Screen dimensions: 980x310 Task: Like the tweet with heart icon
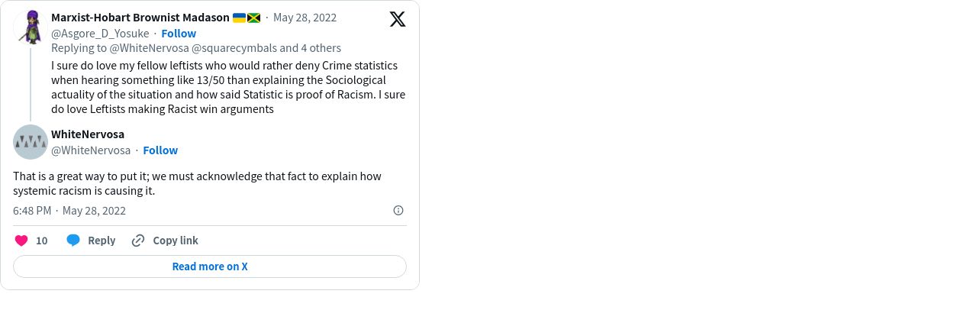21,241
